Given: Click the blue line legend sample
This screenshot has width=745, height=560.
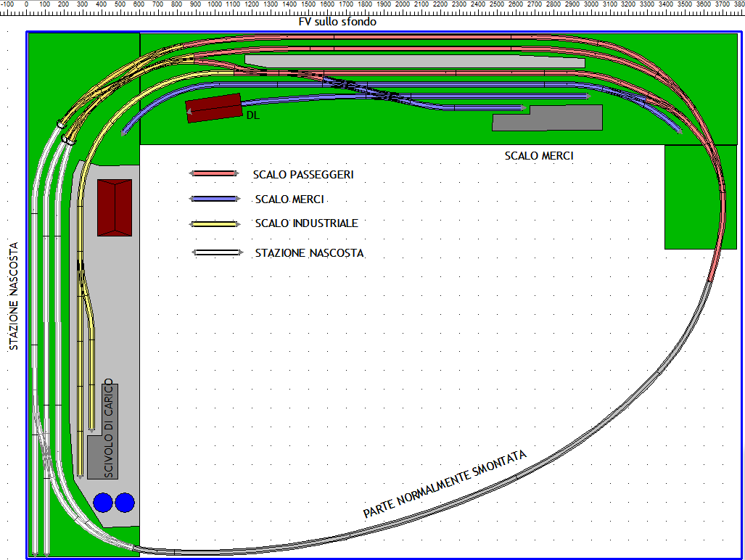Looking at the screenshot, I should 213,199.
